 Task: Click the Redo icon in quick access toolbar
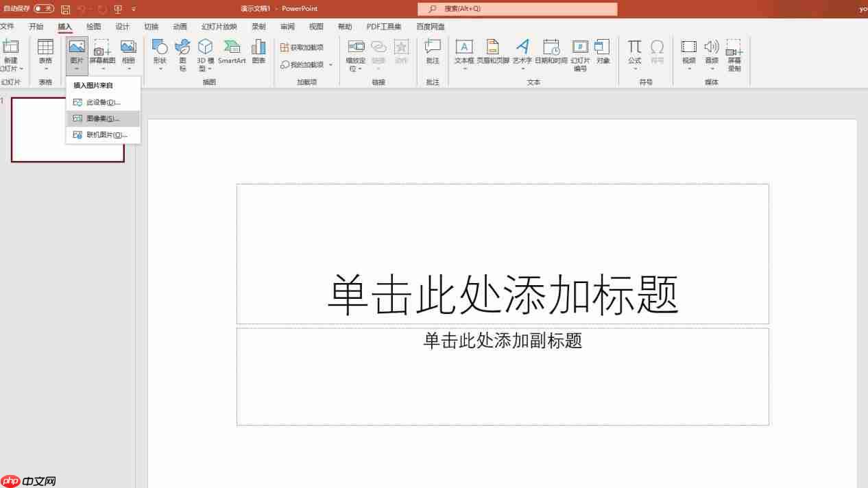point(102,9)
